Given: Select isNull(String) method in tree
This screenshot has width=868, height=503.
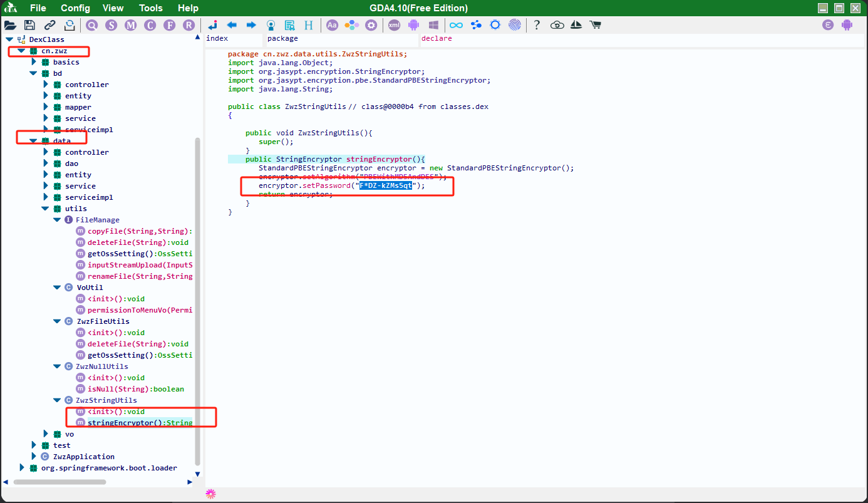Looking at the screenshot, I should pyautogui.click(x=135, y=389).
